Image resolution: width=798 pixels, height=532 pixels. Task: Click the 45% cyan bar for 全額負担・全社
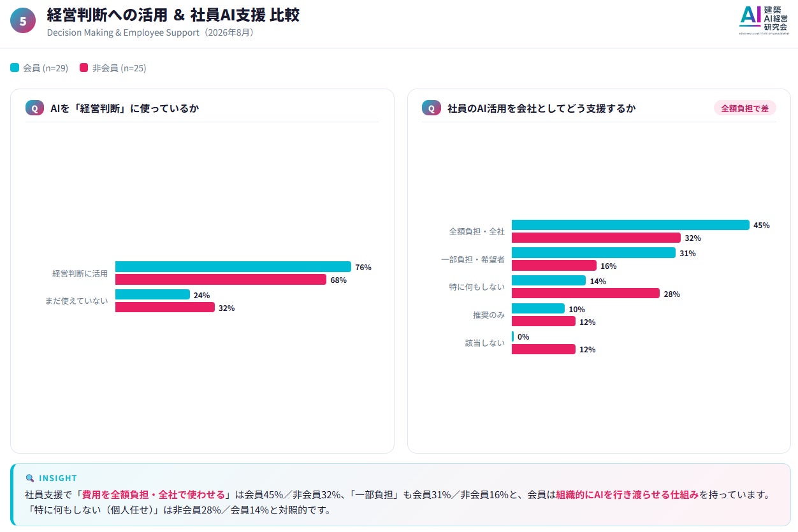coord(630,225)
